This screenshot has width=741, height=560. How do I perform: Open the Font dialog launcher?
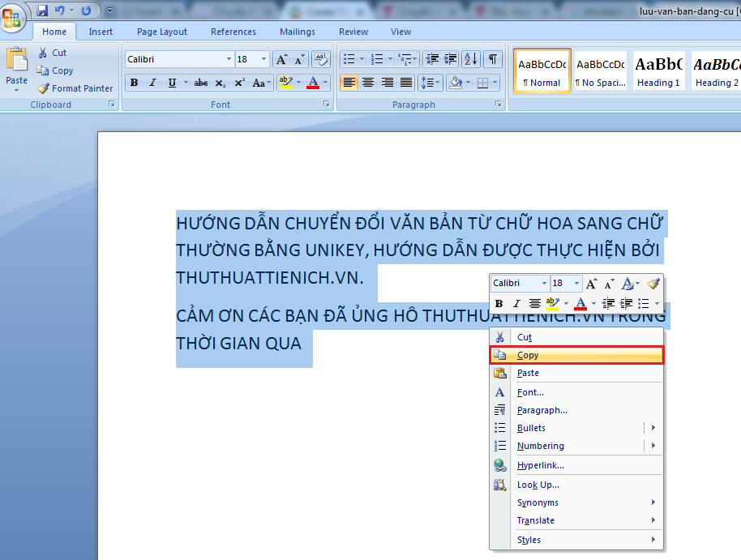pyautogui.click(x=327, y=105)
